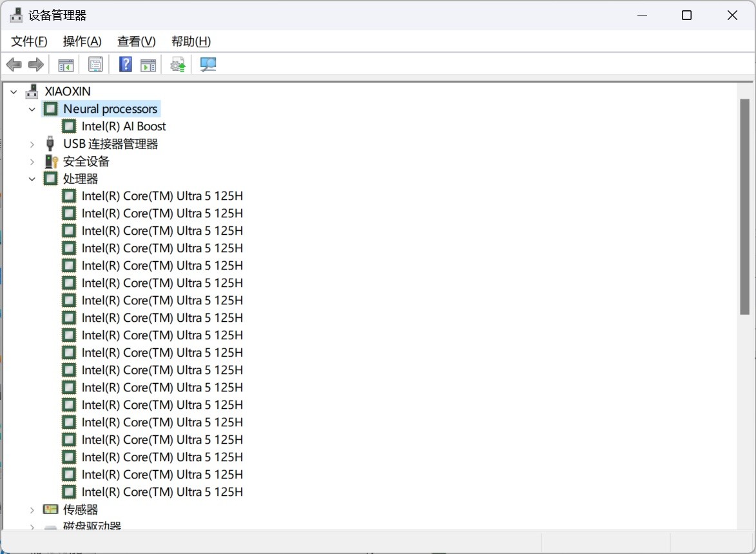Click the Forward arrow toolbar icon
756x554 pixels.
point(36,64)
